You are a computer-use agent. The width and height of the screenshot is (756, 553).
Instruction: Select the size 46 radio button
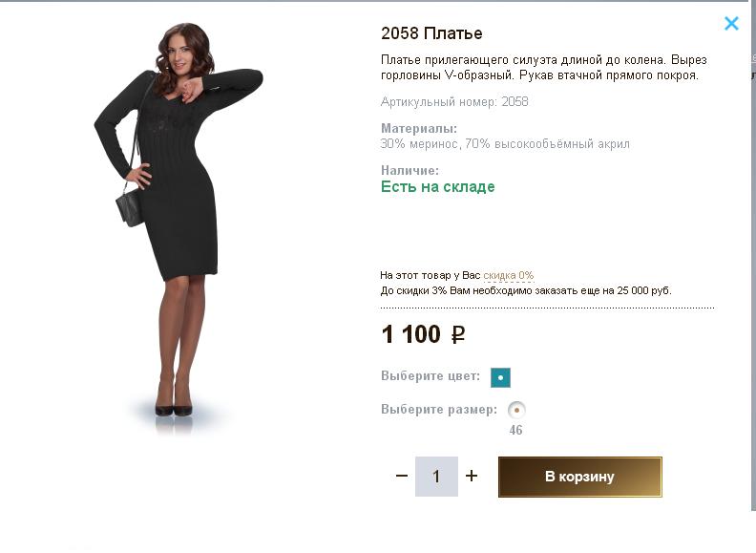516,410
